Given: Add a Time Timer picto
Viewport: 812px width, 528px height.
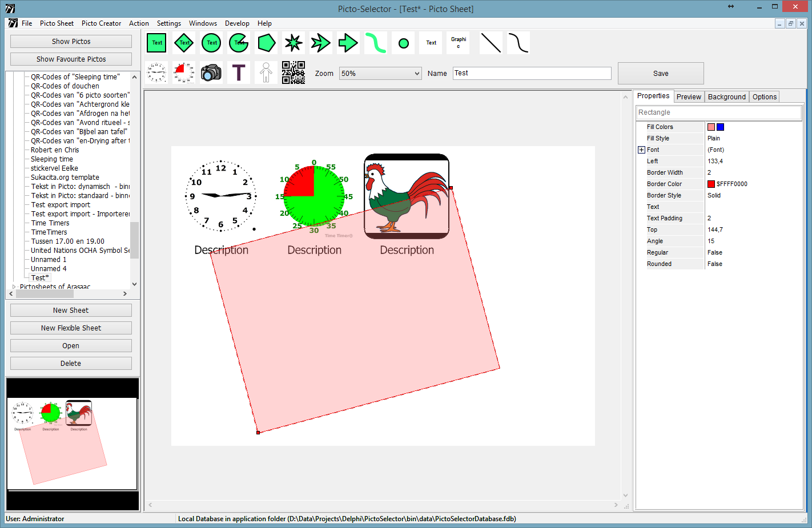Looking at the screenshot, I should pyautogui.click(x=184, y=73).
